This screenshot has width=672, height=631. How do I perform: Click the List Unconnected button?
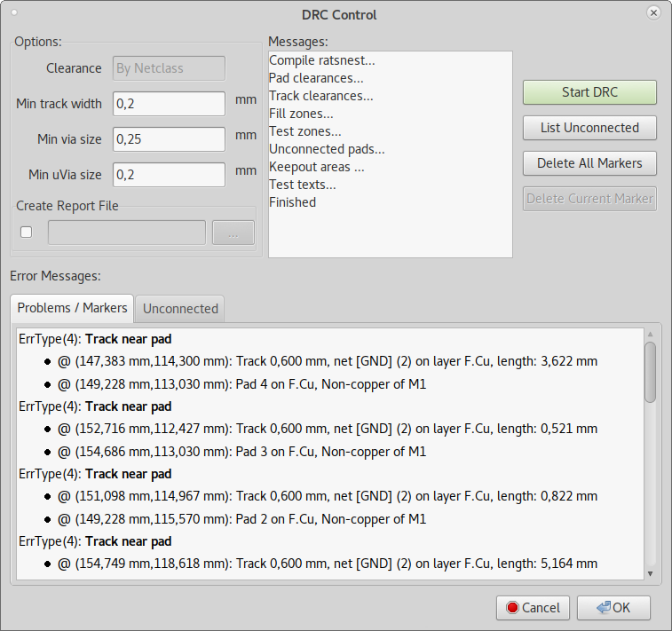coord(589,128)
